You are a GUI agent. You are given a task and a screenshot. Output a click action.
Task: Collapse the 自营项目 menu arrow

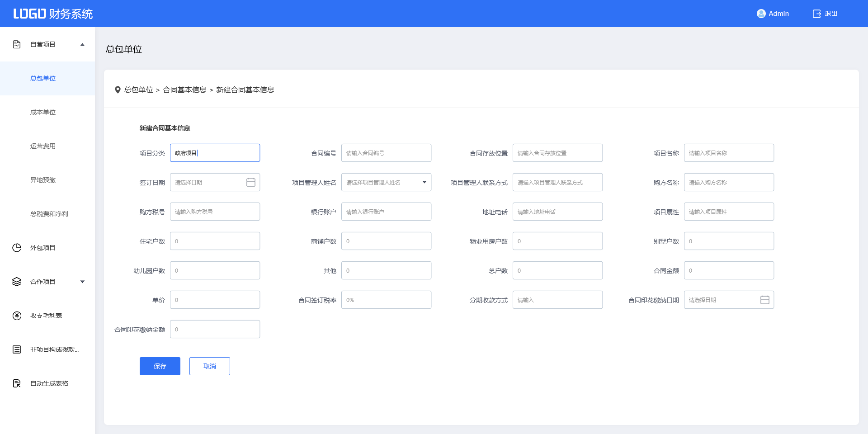(82, 44)
